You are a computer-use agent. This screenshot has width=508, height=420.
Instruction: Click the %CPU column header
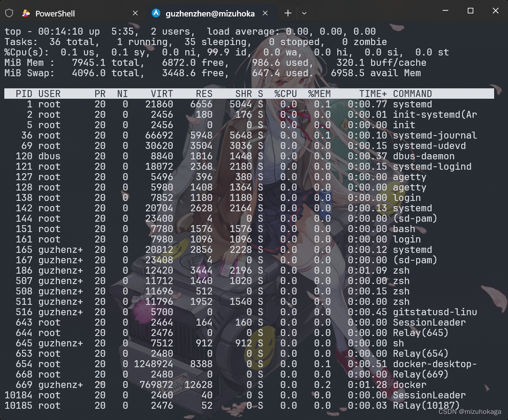tap(286, 94)
